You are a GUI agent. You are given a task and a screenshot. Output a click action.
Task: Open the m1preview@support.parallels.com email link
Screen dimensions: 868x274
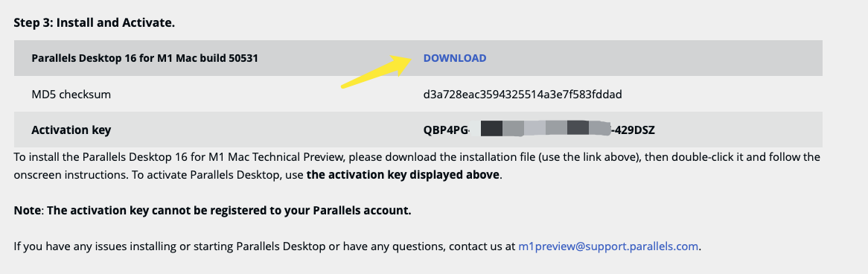608,246
